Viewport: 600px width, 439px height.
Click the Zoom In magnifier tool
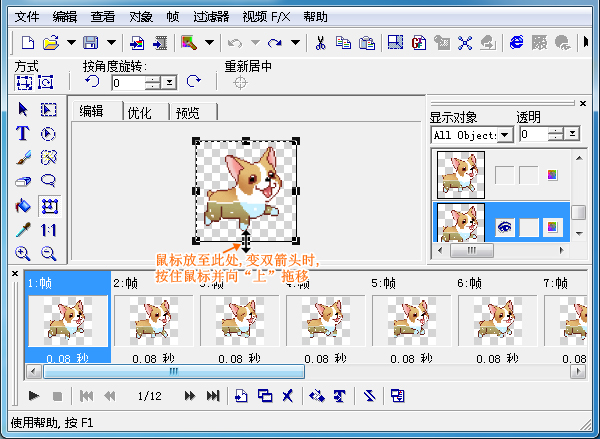tap(23, 253)
